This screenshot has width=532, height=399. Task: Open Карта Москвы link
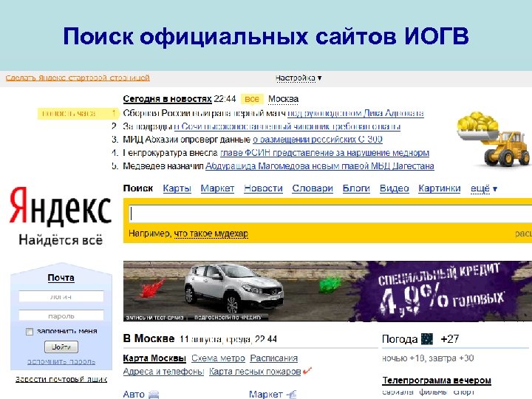(x=154, y=358)
